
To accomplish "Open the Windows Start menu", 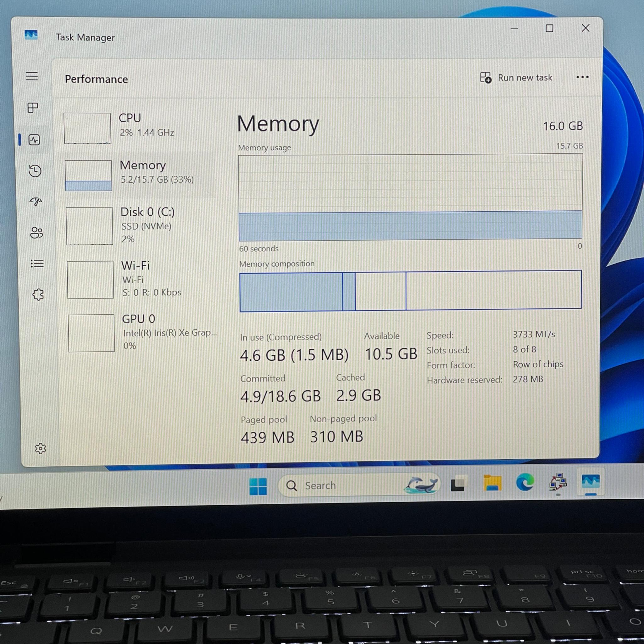I will [x=258, y=486].
